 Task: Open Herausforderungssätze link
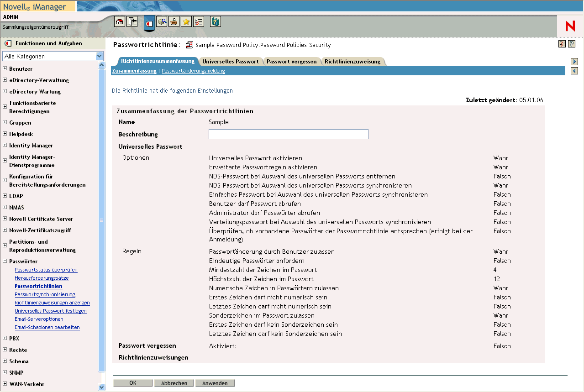click(x=42, y=278)
